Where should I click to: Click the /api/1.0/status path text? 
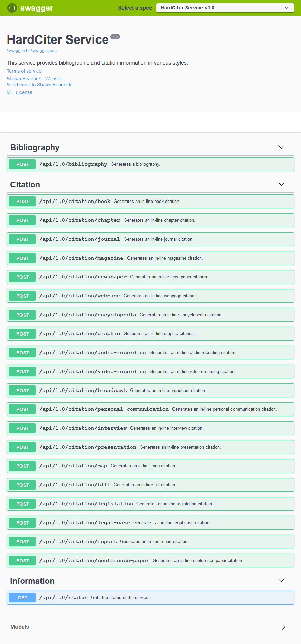click(63, 598)
